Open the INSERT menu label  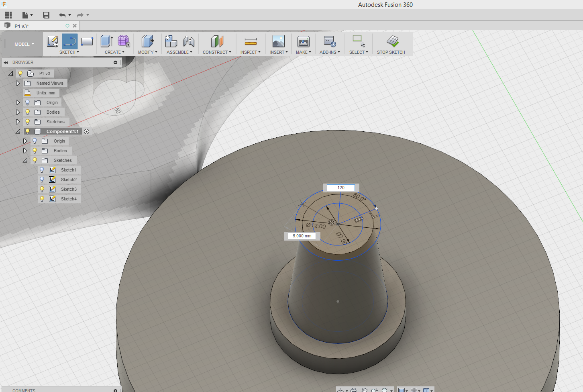pos(279,52)
